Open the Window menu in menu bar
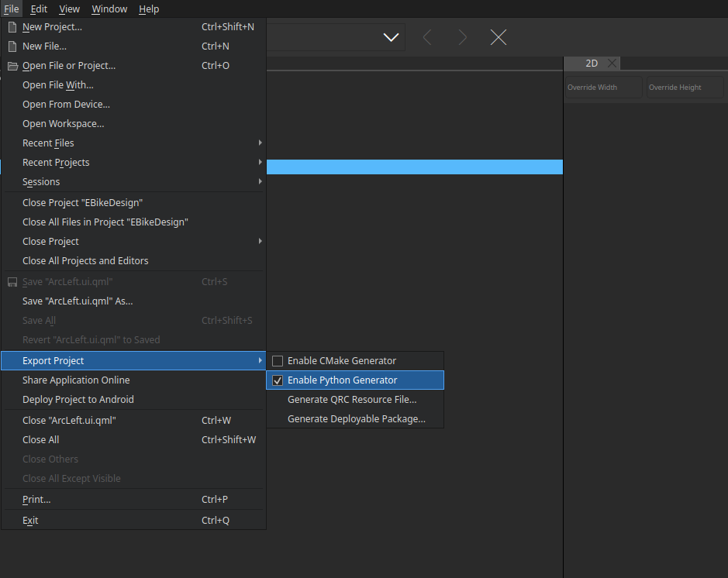The height and width of the screenshot is (578, 728). (x=109, y=9)
